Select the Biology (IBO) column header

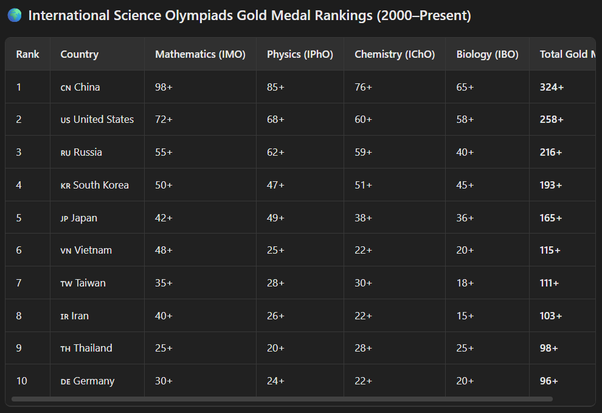(488, 54)
